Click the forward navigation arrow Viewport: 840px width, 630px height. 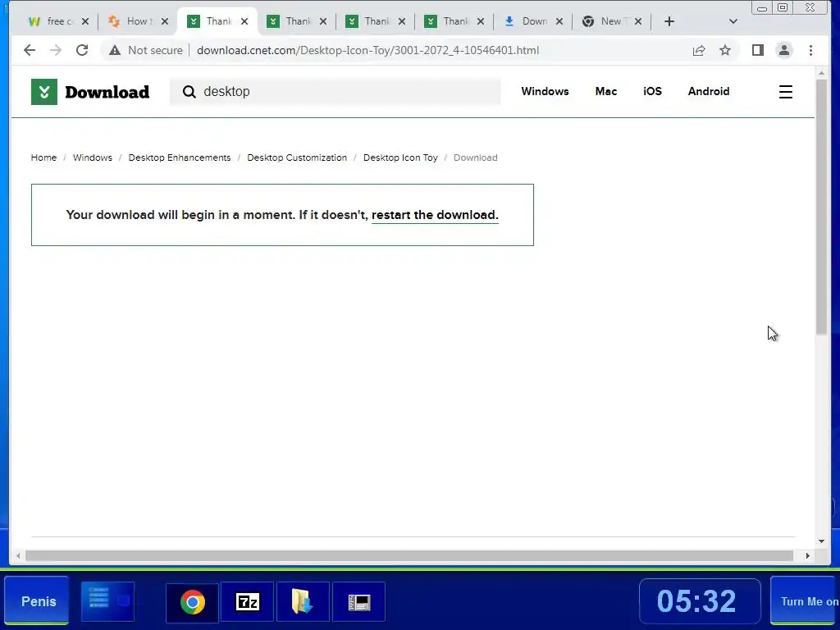[56, 50]
